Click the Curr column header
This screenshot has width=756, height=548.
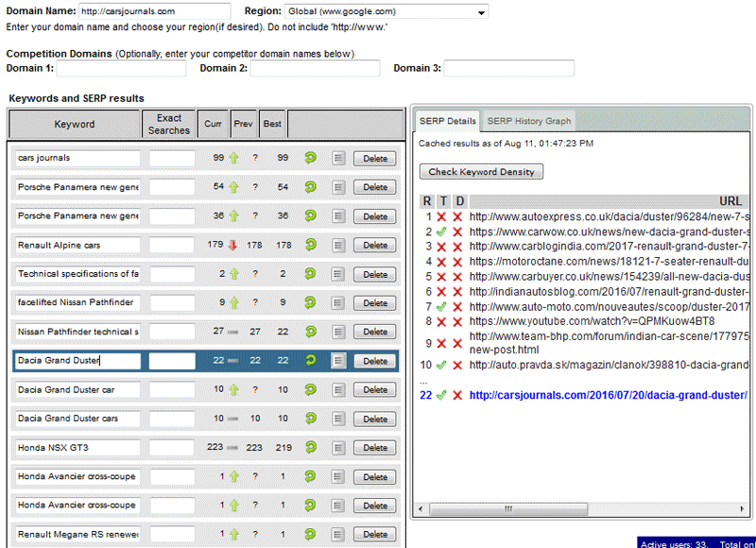point(213,124)
